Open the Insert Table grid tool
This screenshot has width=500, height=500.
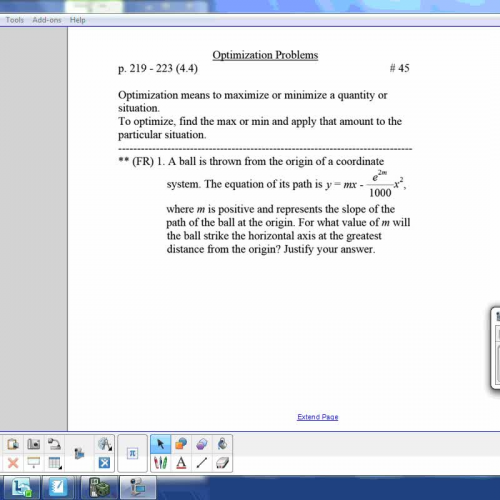coord(55,463)
